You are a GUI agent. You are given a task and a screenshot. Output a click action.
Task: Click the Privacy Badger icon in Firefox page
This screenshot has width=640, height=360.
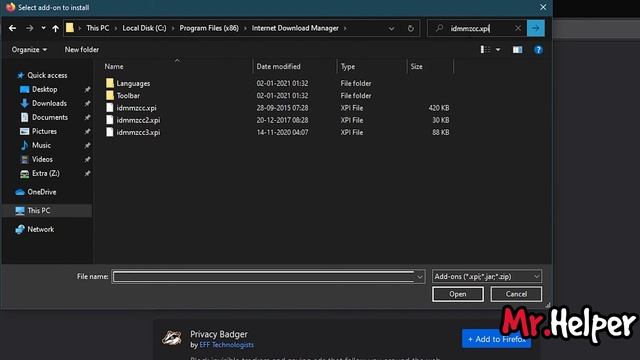click(172, 338)
